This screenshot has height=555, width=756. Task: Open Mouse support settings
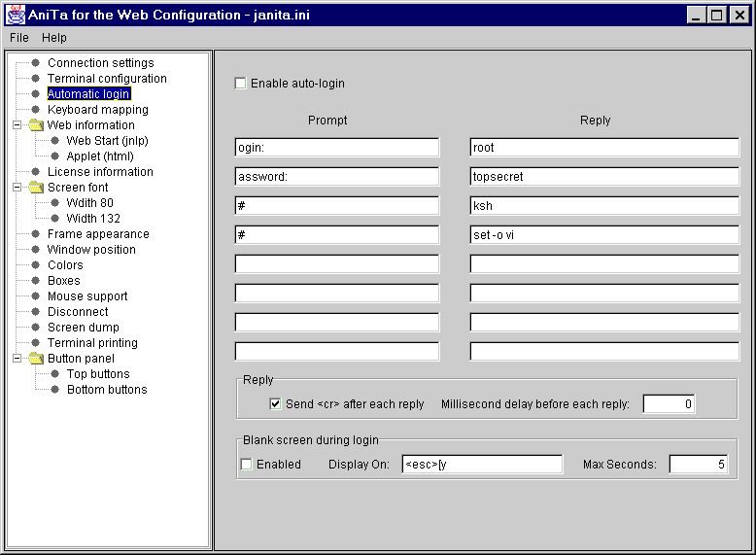click(x=87, y=296)
